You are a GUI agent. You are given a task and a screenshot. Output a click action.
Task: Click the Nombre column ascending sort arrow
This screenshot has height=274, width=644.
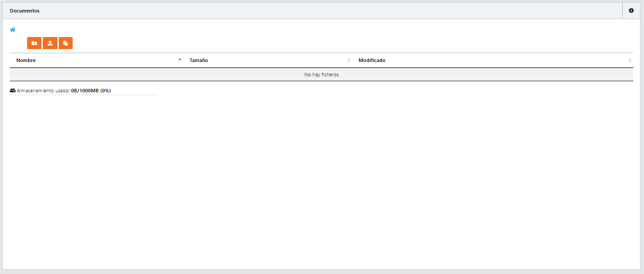point(180,59)
